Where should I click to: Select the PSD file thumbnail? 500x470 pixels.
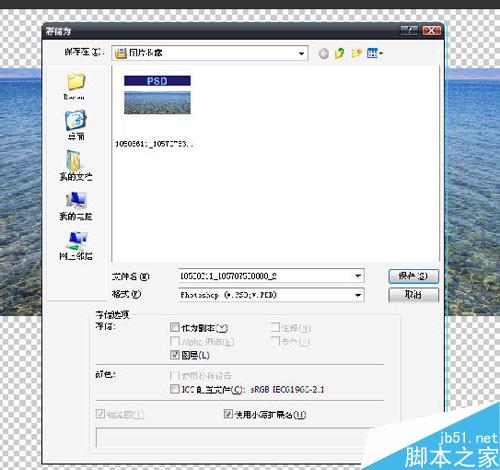(157, 95)
